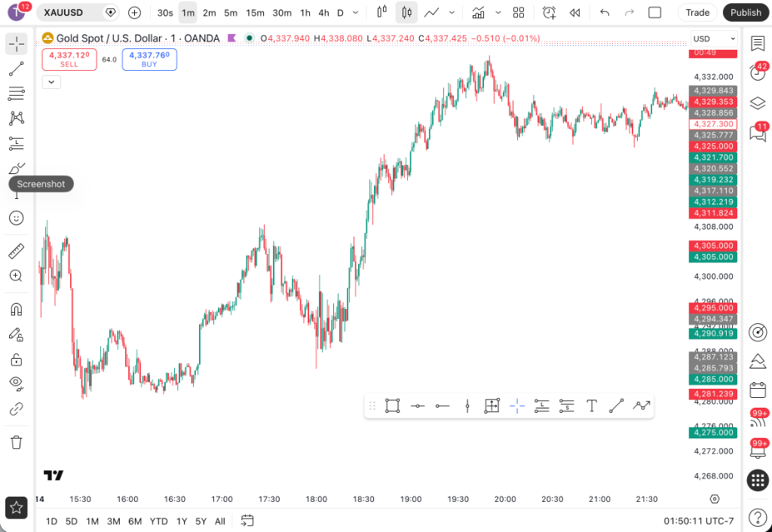Image resolution: width=772 pixels, height=532 pixels.
Task: Expand the chart style dropdown chevron
Action: tap(452, 13)
